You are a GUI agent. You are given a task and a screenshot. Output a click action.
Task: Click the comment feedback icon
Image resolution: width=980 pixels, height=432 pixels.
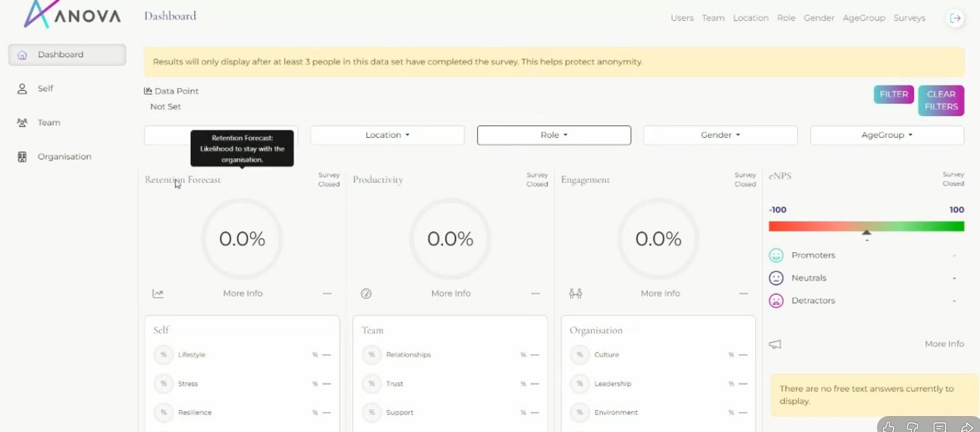point(940,427)
